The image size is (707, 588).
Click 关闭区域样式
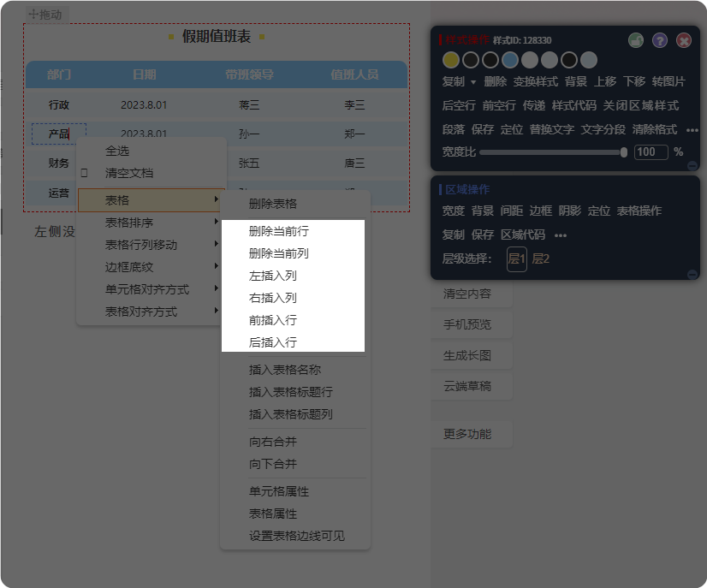(x=641, y=105)
